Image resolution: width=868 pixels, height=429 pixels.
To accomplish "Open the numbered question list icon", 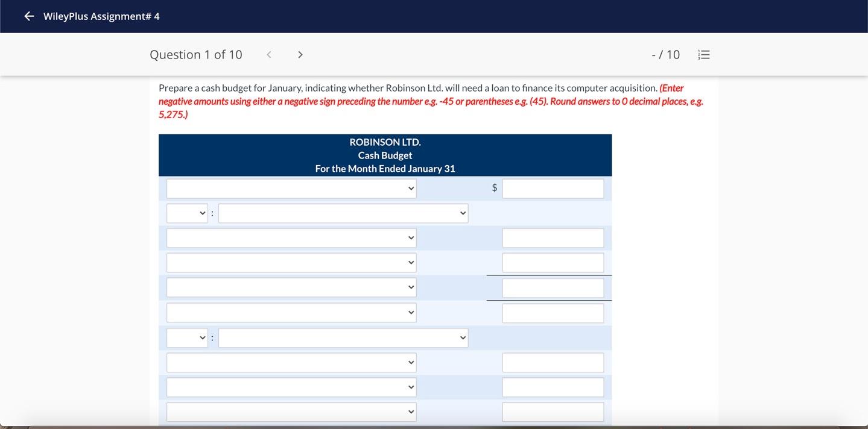I will pos(703,53).
